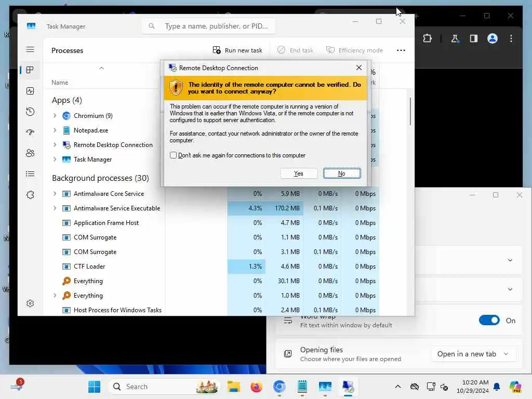Click Run new task button

(237, 50)
